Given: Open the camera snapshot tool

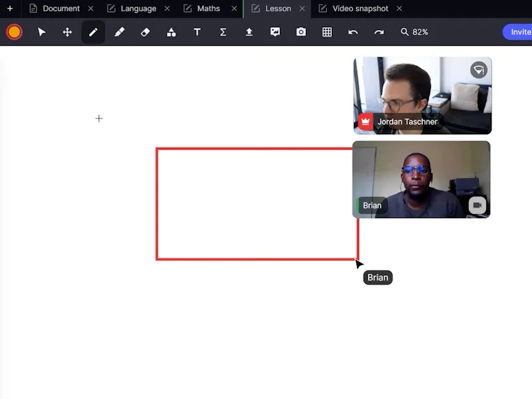Looking at the screenshot, I should point(301,32).
